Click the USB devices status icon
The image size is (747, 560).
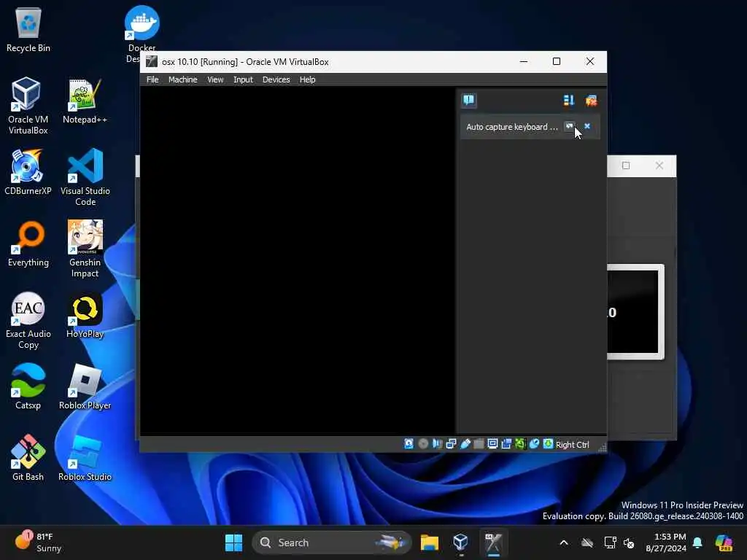pyautogui.click(x=465, y=444)
